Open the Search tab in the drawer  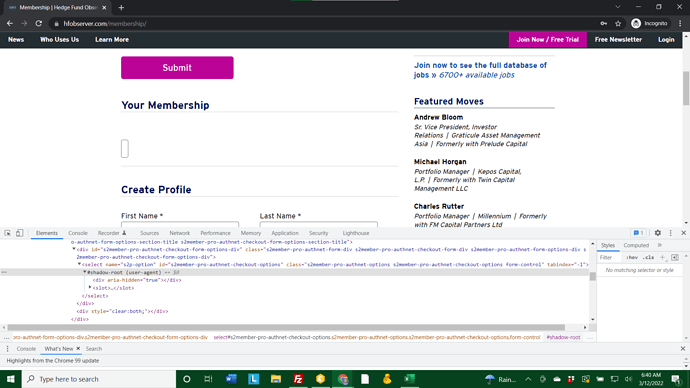tap(94, 349)
